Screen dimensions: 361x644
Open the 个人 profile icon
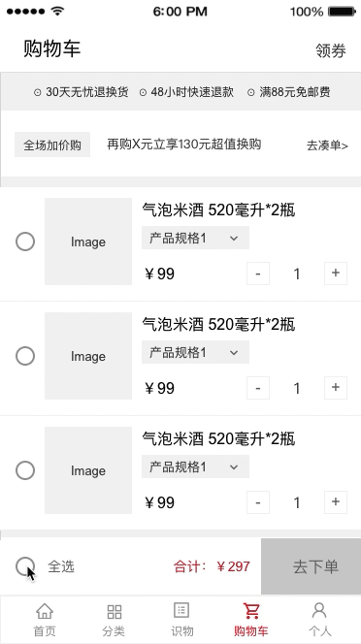319,611
